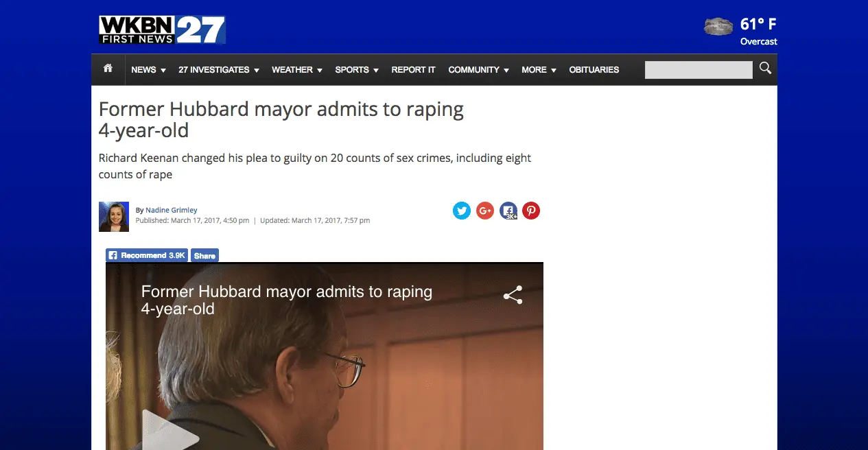Open author Nadine Grimley's profile link

171,210
